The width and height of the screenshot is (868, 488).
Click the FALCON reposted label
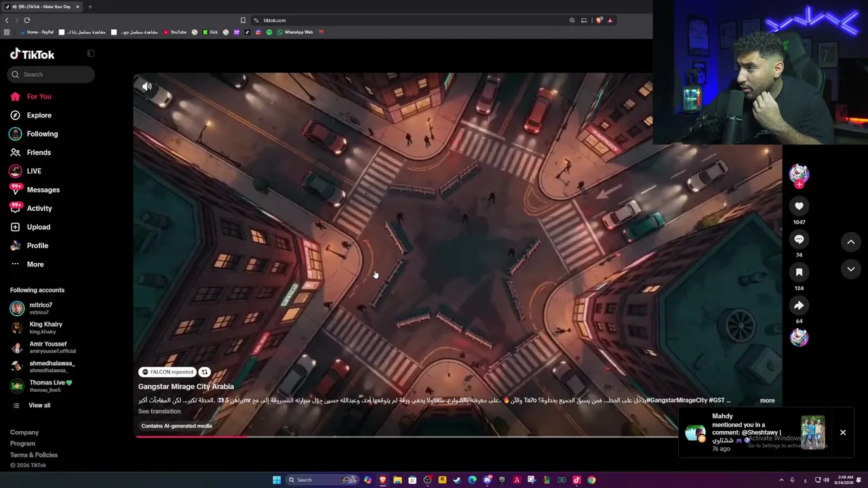point(167,372)
